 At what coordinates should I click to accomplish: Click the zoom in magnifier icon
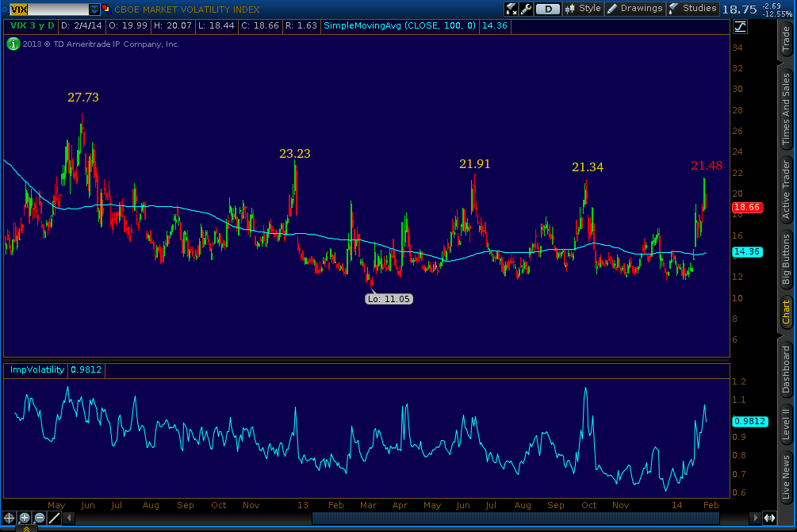[x=25, y=518]
